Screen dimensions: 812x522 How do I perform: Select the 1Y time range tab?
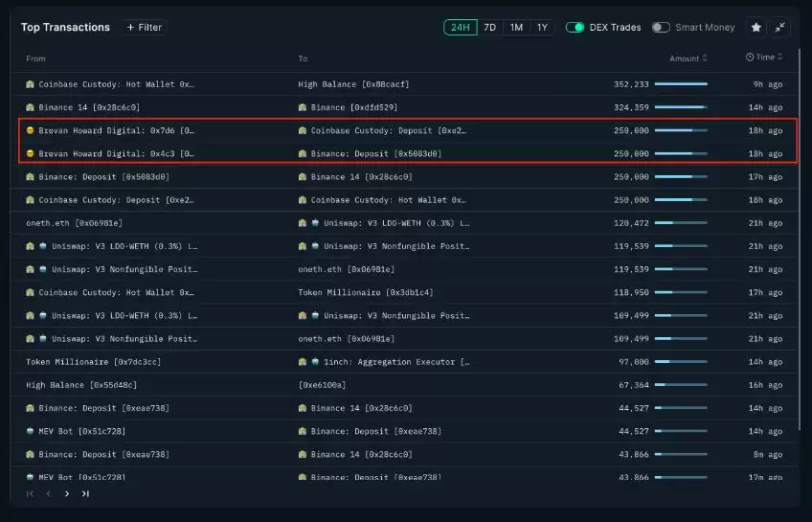(x=542, y=28)
